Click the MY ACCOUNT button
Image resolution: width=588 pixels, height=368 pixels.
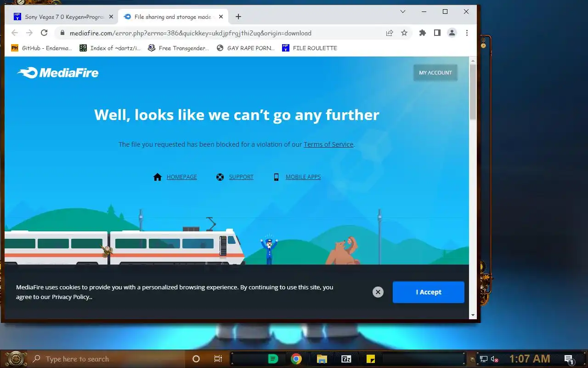435,73
